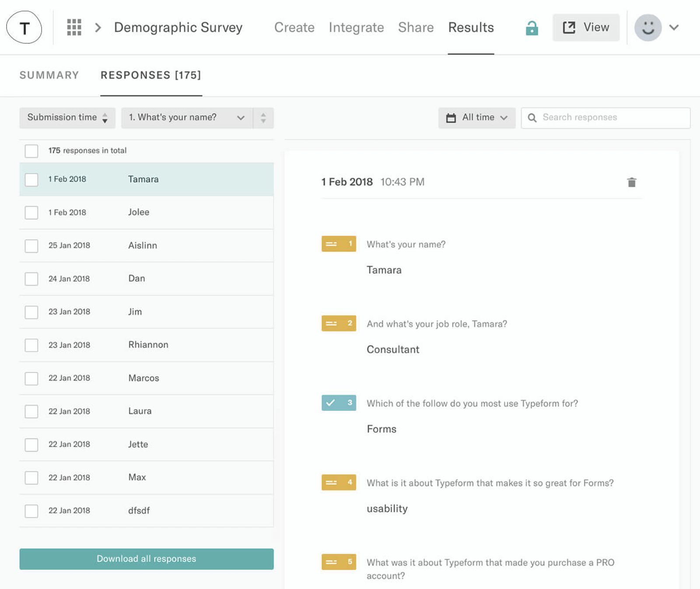
Task: Tick the checkbox for Marcos's response
Action: [31, 378]
